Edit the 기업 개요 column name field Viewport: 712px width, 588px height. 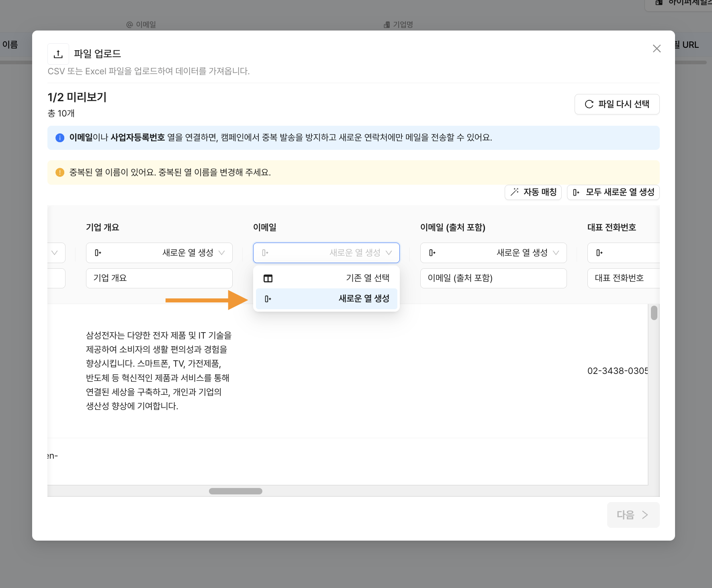159,278
